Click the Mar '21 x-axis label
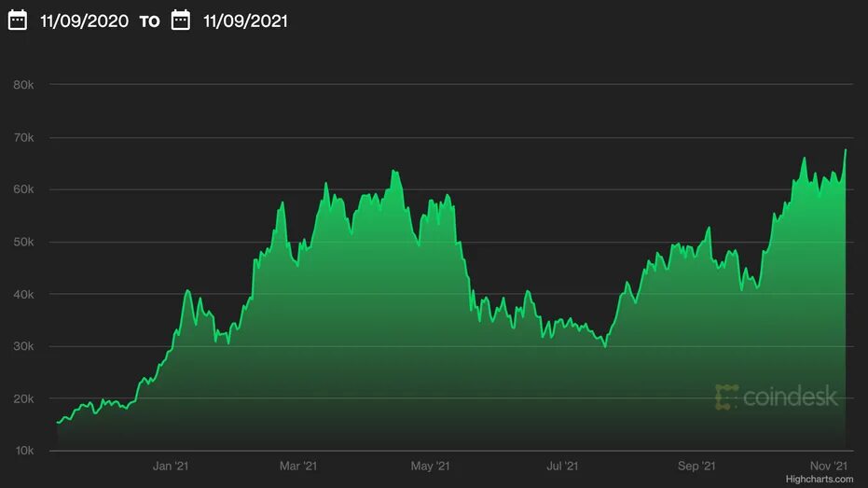Image resolution: width=868 pixels, height=488 pixels. pyautogui.click(x=297, y=466)
